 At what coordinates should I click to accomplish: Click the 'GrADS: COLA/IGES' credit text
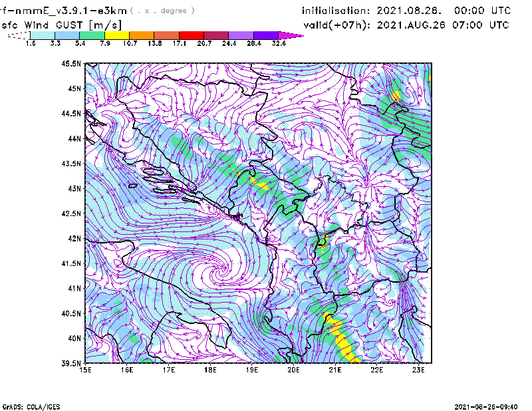point(31,407)
